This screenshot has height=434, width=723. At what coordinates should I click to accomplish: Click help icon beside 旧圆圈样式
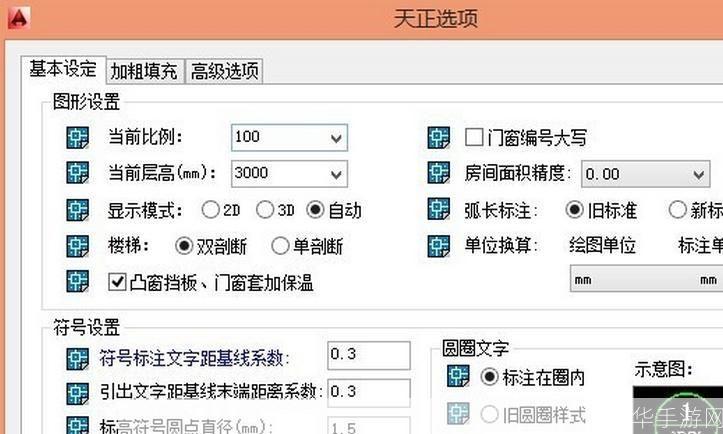(458, 414)
